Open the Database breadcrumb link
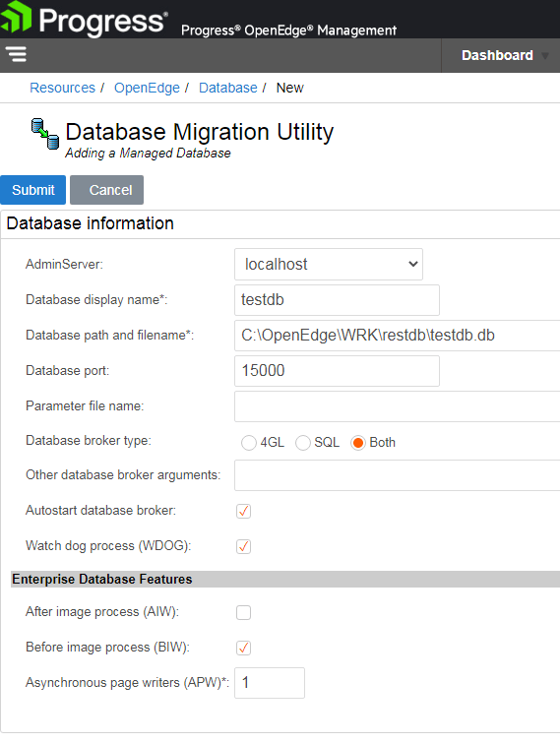The image size is (560, 744). (x=227, y=88)
